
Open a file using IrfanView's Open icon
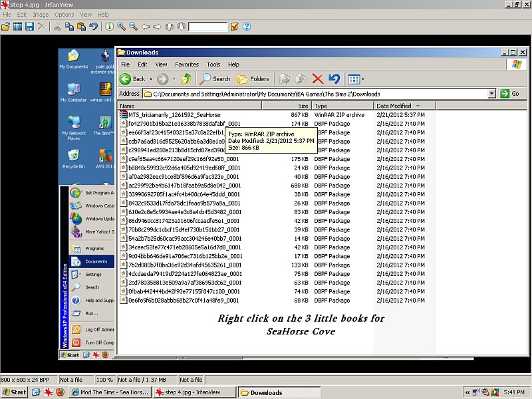(6, 27)
